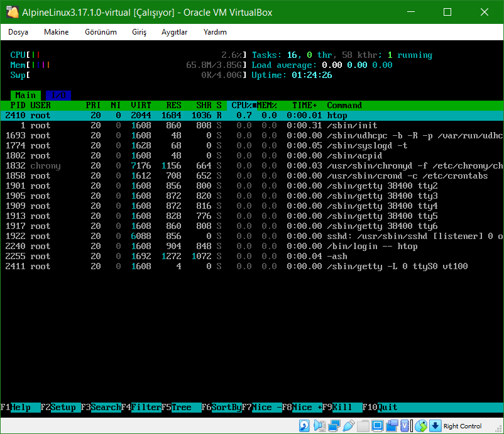Viewport: 504px width, 434px height.
Task: Sort by the RES column header
Action: pyautogui.click(x=174, y=105)
